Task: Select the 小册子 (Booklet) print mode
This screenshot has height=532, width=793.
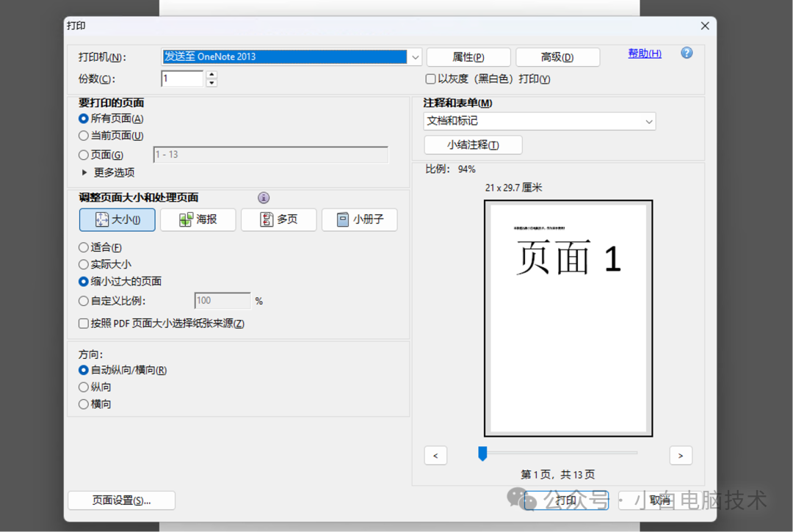Action: coord(359,219)
